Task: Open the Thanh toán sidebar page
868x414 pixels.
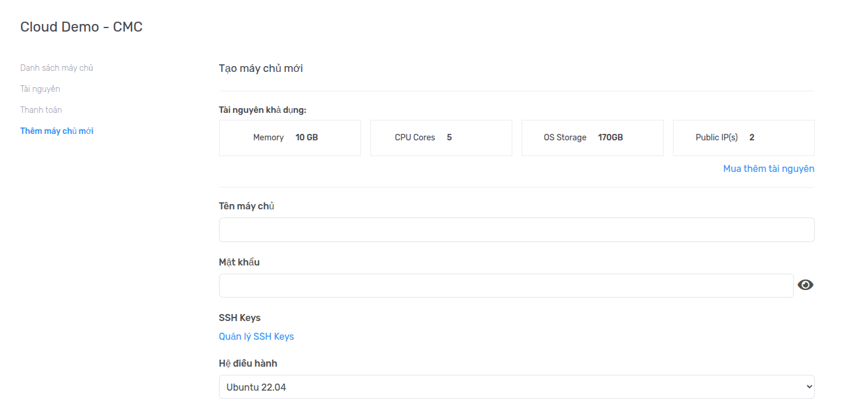Action: [41, 110]
